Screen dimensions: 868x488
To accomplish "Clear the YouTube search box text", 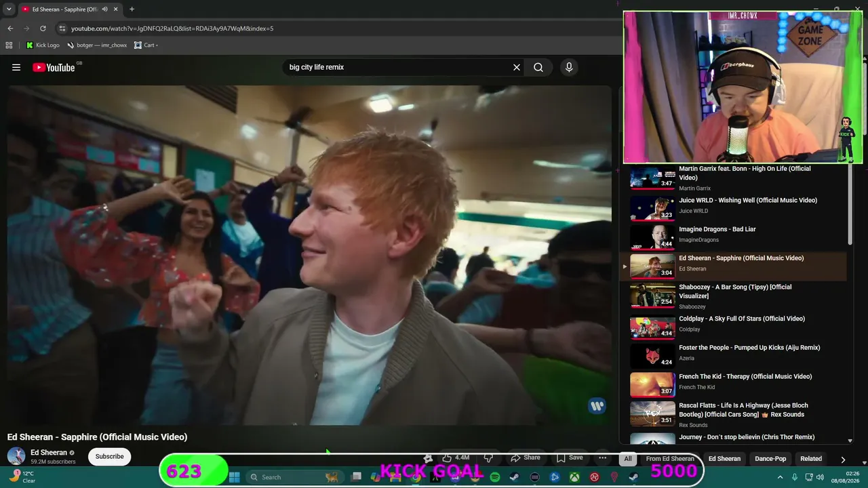I will pos(517,67).
